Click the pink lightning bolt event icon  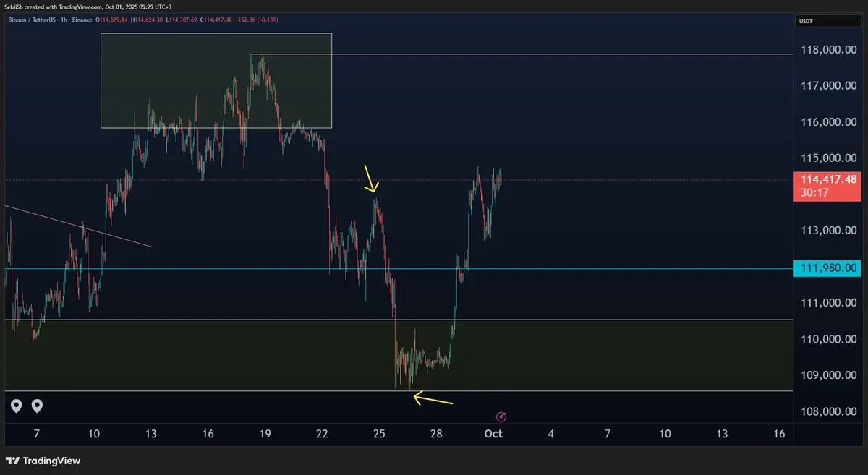click(x=501, y=416)
